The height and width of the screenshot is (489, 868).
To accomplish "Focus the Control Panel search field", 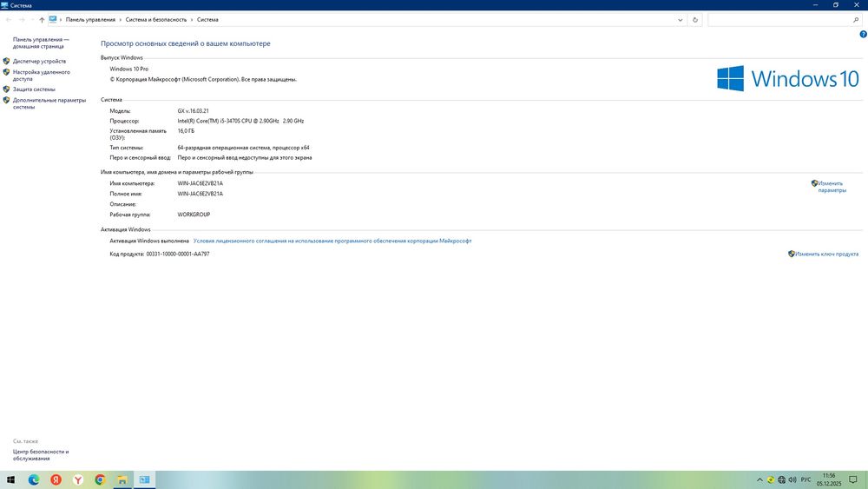I will coord(780,19).
